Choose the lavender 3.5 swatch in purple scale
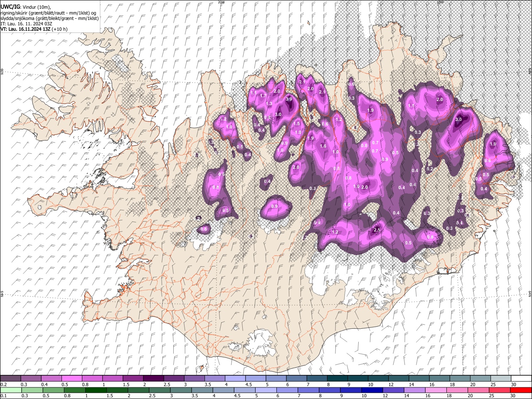 pos(214,378)
